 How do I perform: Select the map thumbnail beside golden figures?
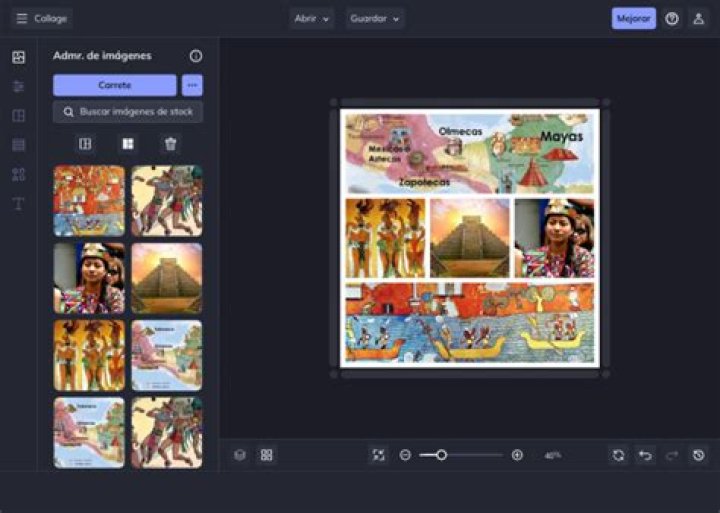[167, 355]
